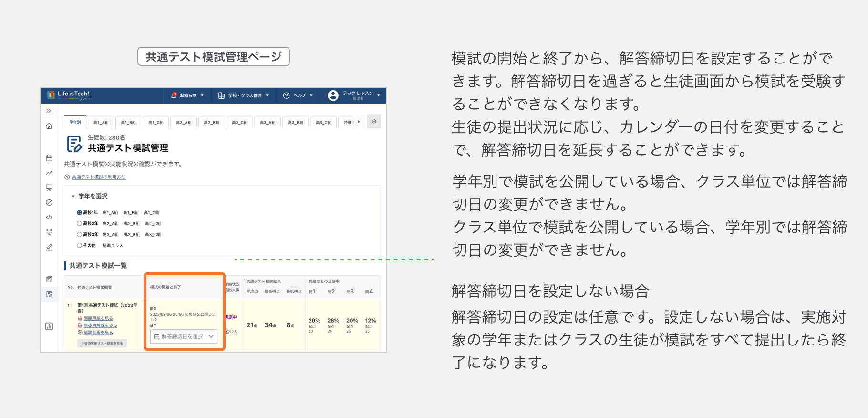Click the 生徒数: 280名 text
Image resolution: width=868 pixels, height=418 pixels.
point(107,137)
